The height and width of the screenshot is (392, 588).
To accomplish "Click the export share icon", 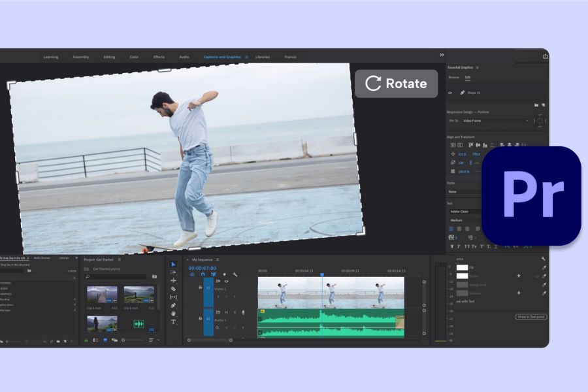I will coord(546,56).
